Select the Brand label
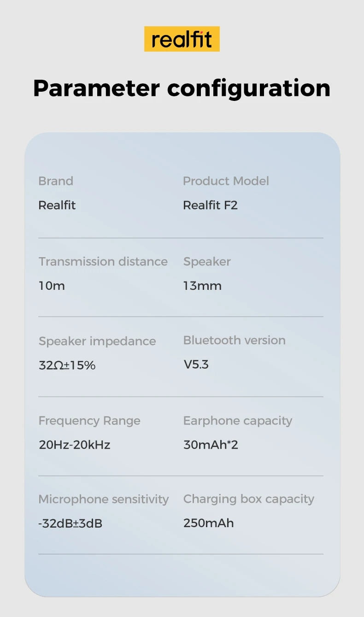Screen dimensions: 364x617 [x=56, y=181]
